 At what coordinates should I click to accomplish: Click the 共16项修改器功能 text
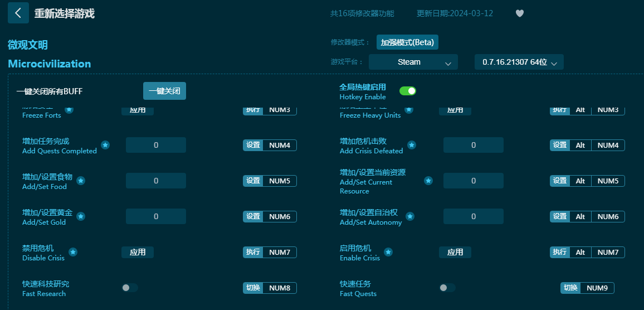(362, 13)
